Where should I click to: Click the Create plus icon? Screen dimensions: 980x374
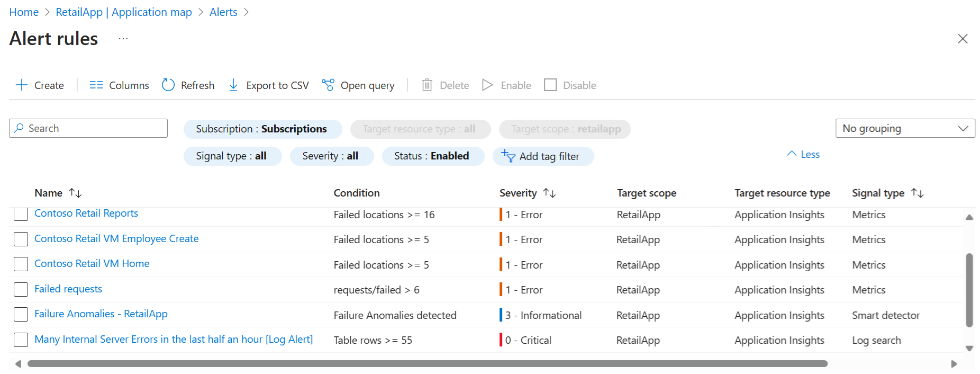point(22,85)
